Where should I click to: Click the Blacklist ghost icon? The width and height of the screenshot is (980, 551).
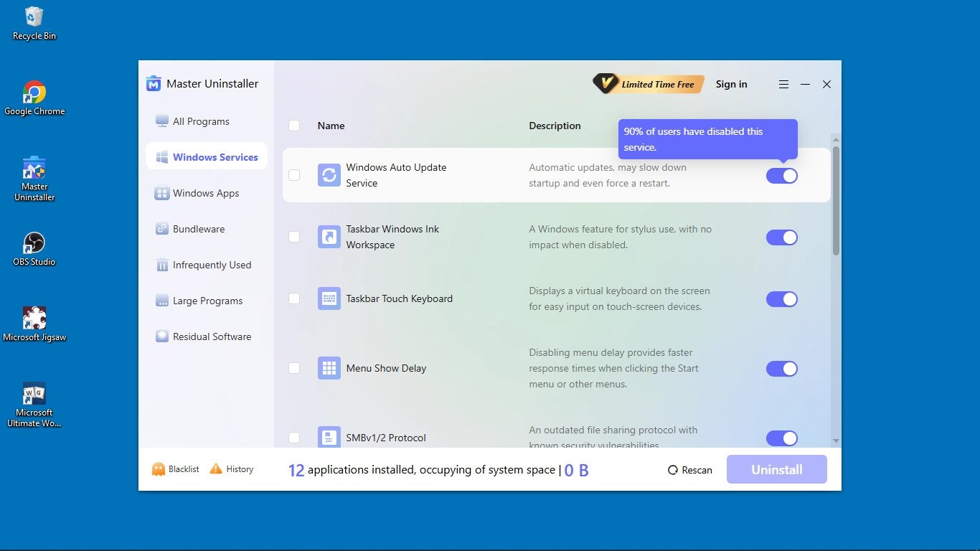pos(159,469)
